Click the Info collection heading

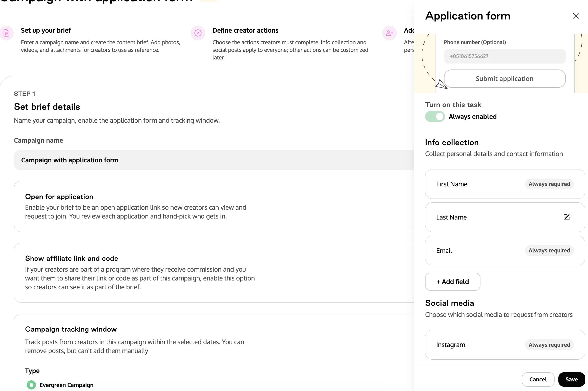click(x=452, y=142)
